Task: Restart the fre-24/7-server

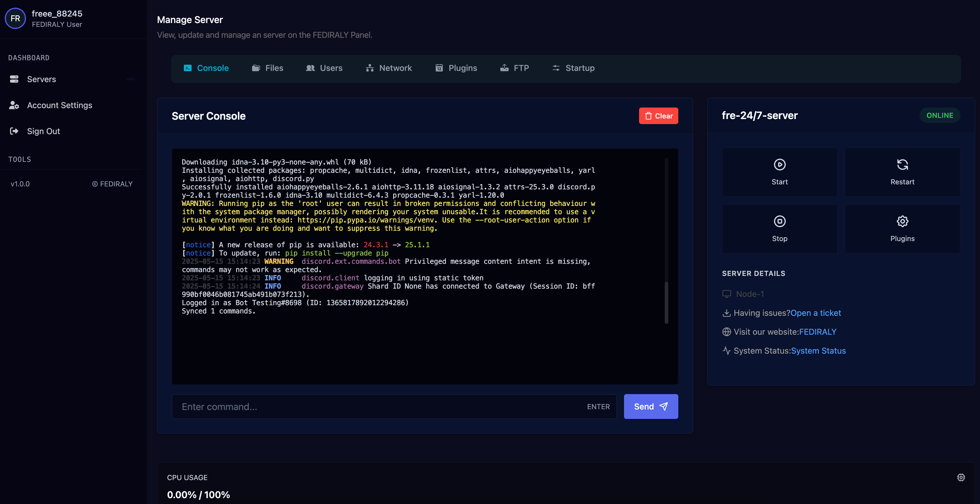Action: click(x=902, y=172)
